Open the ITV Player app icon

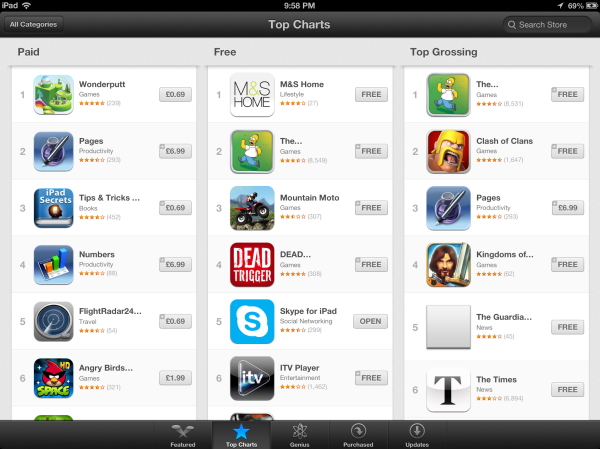252,378
